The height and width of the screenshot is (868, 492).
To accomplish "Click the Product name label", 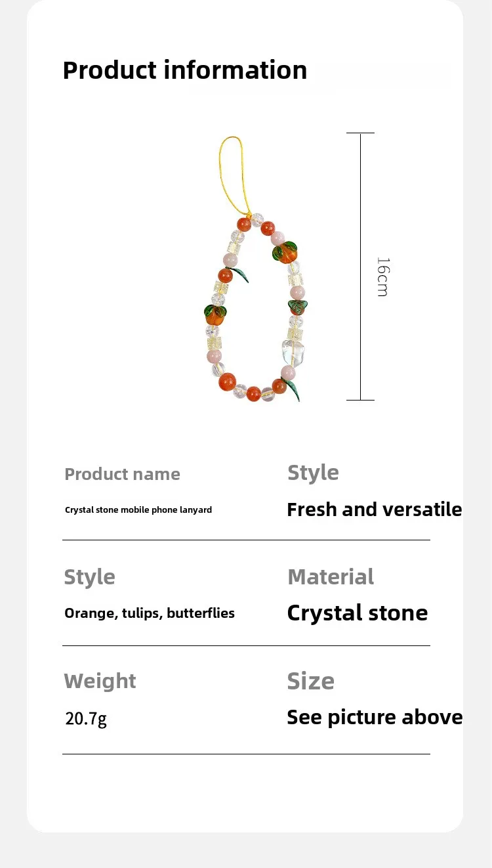I will tap(122, 474).
